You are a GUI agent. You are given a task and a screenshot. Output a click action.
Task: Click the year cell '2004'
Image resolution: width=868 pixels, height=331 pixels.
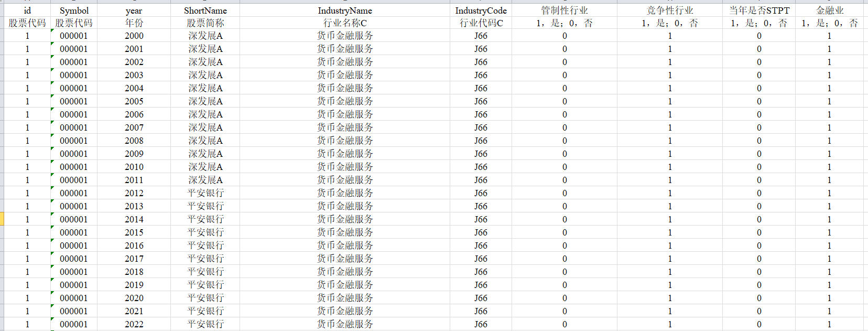[x=134, y=88]
